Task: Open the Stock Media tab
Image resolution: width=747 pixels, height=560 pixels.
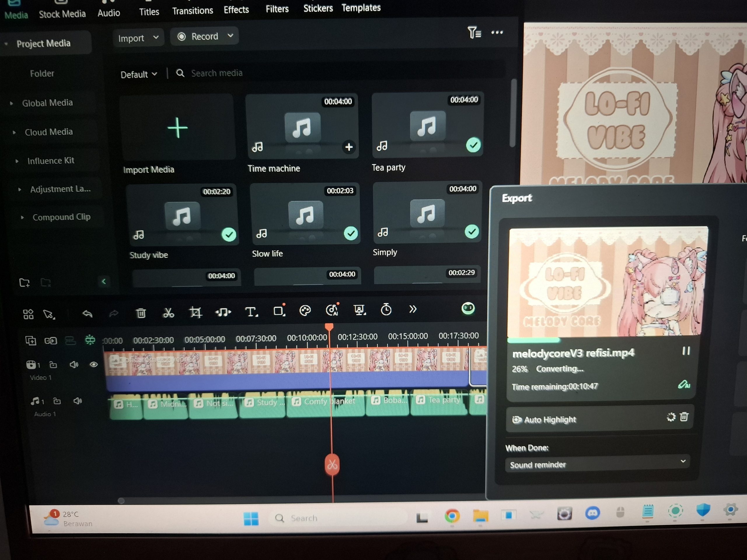Action: (x=62, y=14)
